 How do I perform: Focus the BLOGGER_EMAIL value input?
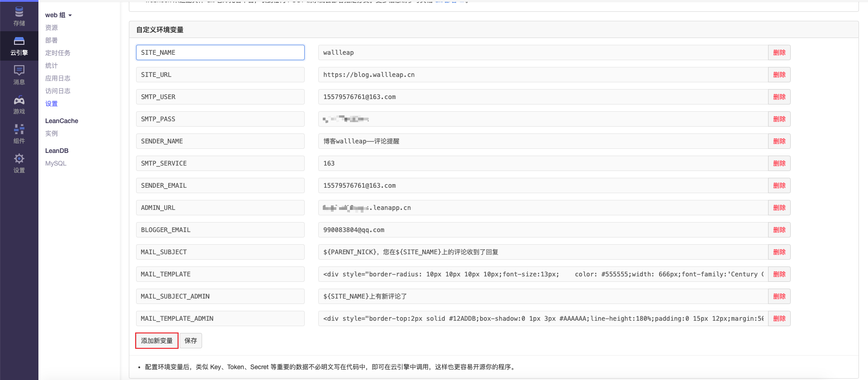coord(542,230)
